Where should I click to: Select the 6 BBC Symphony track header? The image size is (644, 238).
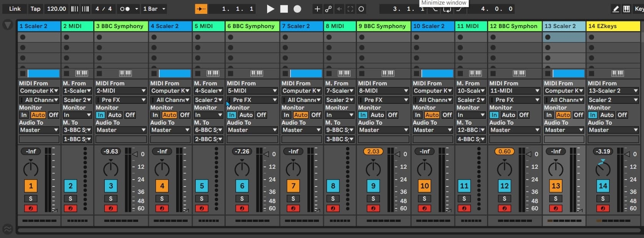252,26
